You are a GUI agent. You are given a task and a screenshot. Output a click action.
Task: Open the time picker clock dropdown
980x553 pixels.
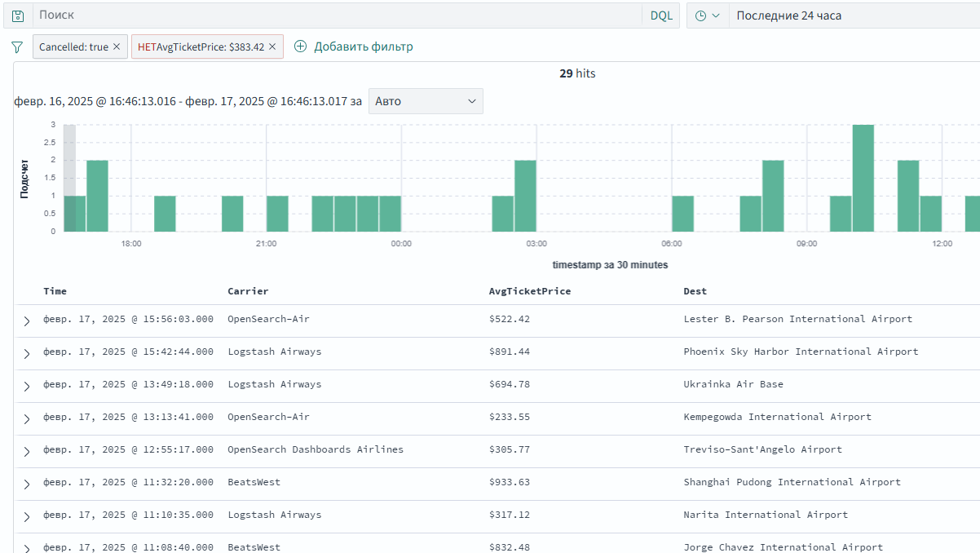coord(707,15)
